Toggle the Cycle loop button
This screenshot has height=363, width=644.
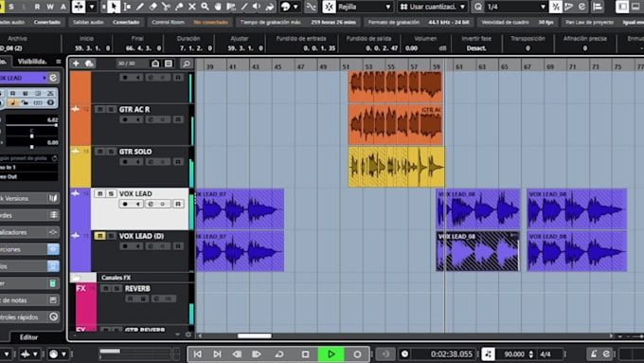point(279,354)
